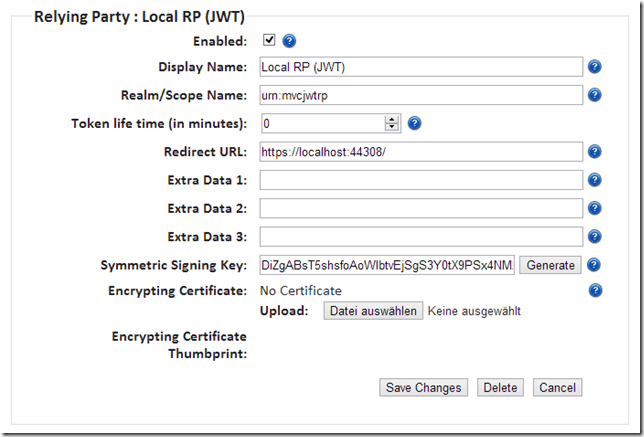Click help icon beside Display Name field
Image resolution: width=644 pixels, height=437 pixels.
[x=594, y=67]
